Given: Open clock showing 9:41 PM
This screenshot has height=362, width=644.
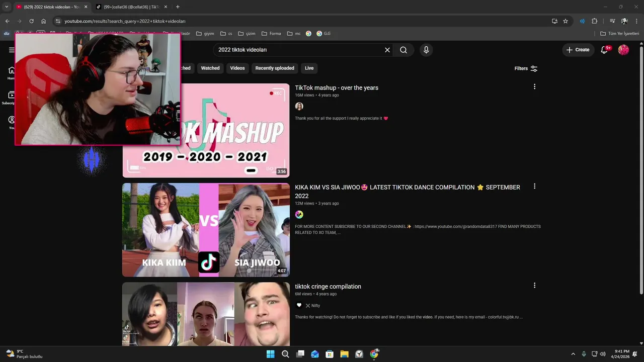Looking at the screenshot, I should 620,354.
